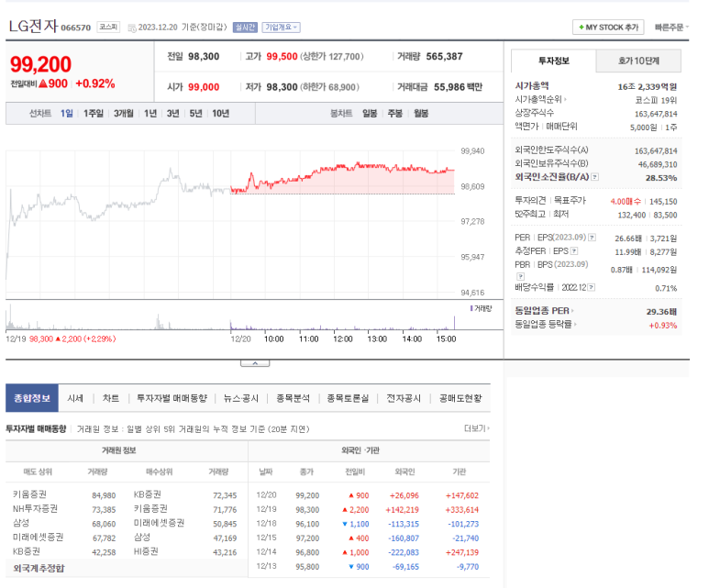Switch to 월봉 candle chart
Image resolution: width=709 pixels, height=588 pixels.
coord(421,114)
